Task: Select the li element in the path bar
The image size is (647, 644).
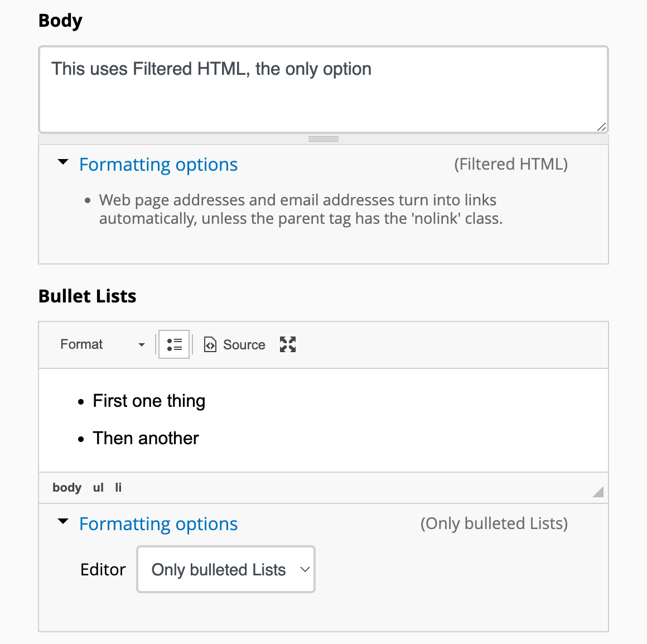Action: click(x=118, y=488)
